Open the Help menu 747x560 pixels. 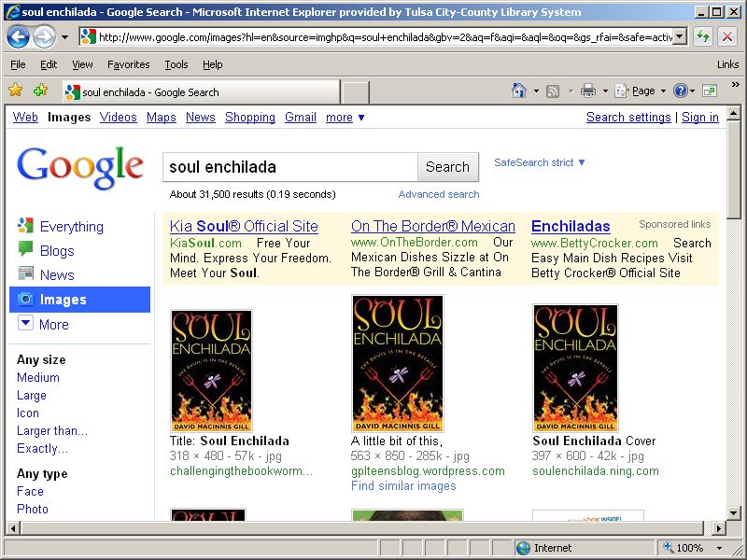[213, 64]
